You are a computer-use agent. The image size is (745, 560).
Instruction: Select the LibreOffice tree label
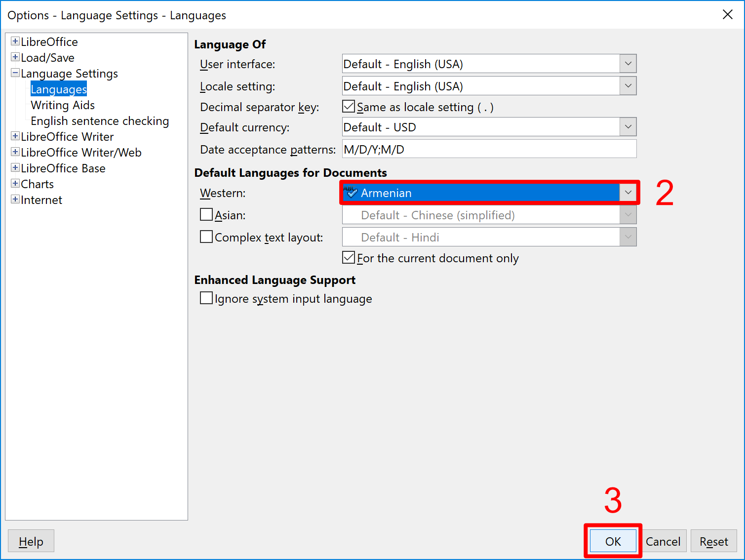point(49,42)
